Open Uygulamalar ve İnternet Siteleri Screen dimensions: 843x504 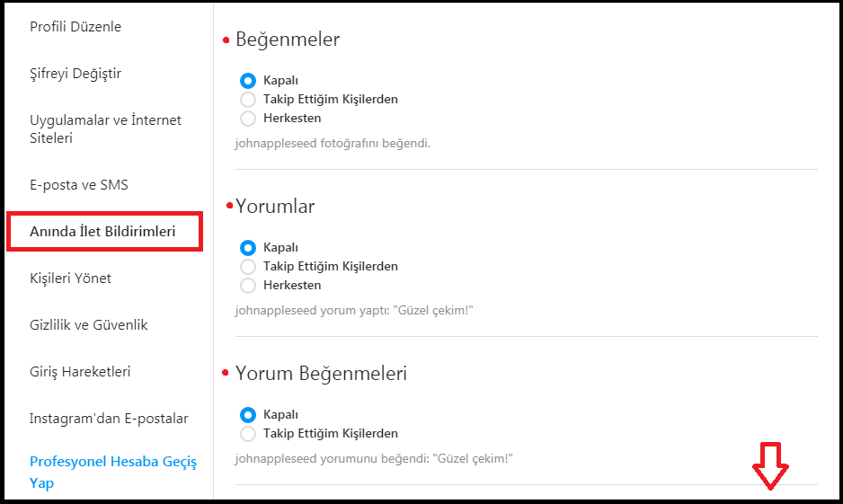coord(105,129)
